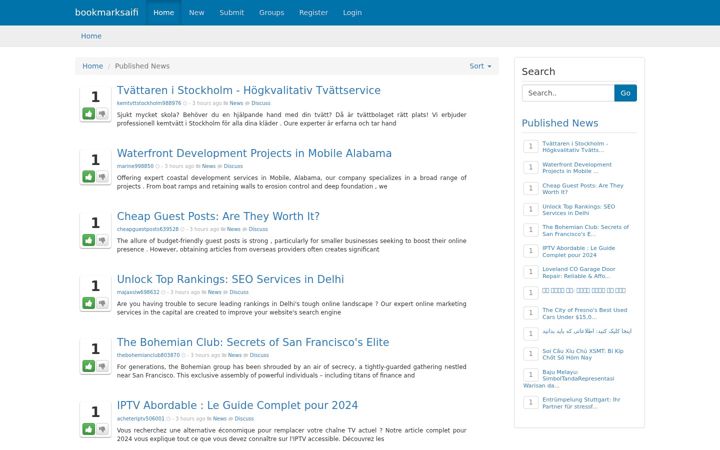The height and width of the screenshot is (450, 720).
Task: Open The Bohemian Club headline
Action: coord(253,342)
